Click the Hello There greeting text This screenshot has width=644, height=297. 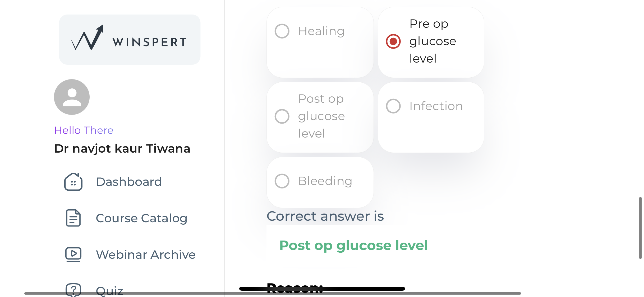[x=84, y=130]
